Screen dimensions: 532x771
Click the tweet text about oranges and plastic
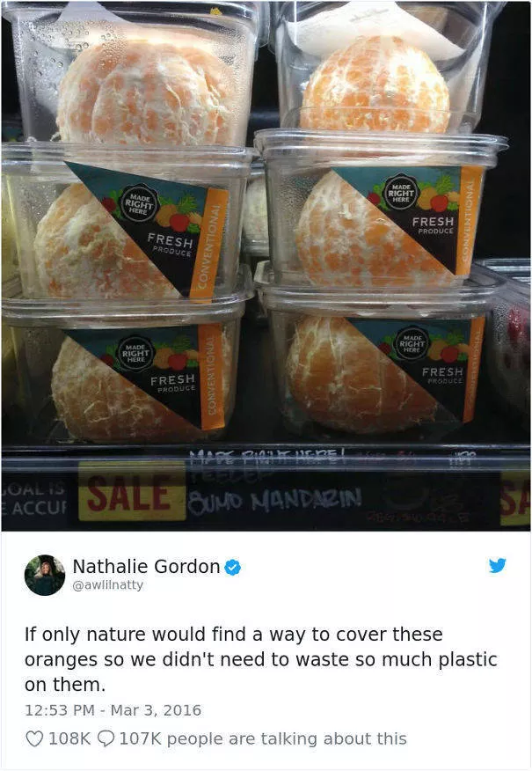(x=261, y=659)
